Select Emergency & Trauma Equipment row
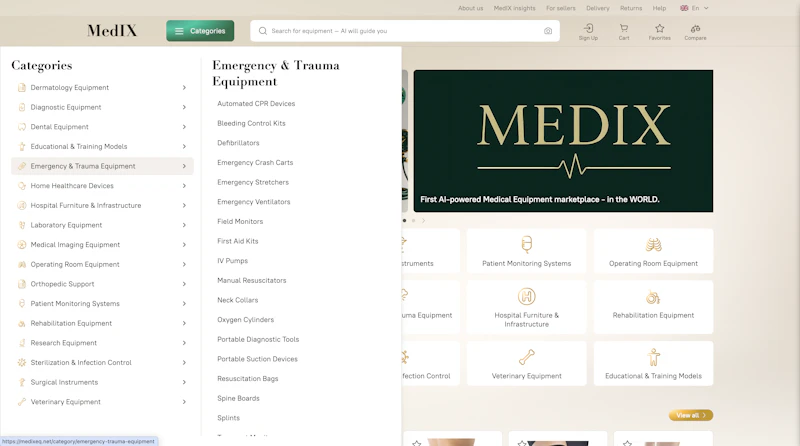Viewport: 800px width, 446px height. [102, 166]
